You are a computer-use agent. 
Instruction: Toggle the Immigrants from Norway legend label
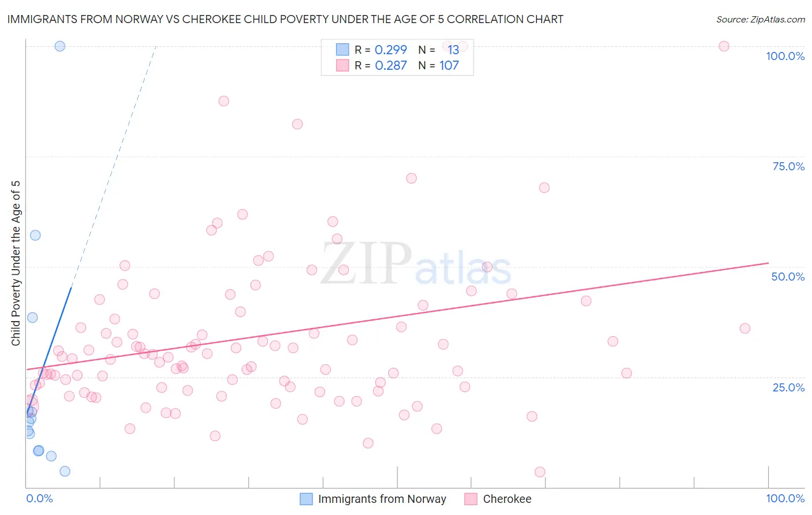[382, 499]
